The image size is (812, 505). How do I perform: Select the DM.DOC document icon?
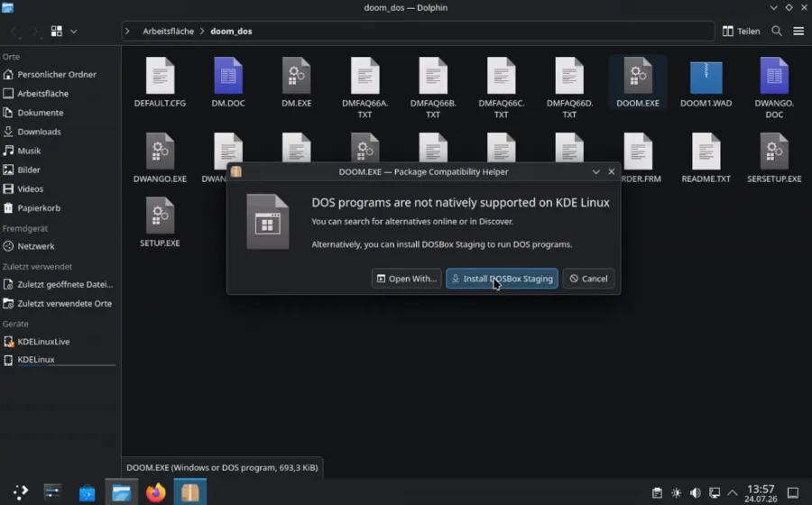click(228, 76)
